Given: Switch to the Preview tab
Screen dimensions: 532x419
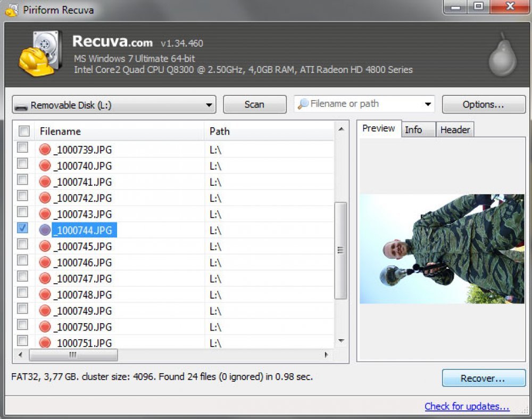Looking at the screenshot, I should pos(379,128).
